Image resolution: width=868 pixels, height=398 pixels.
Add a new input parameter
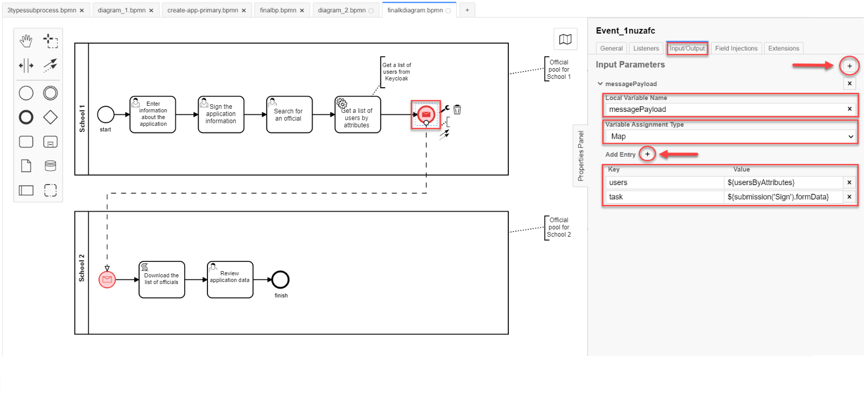tap(849, 66)
